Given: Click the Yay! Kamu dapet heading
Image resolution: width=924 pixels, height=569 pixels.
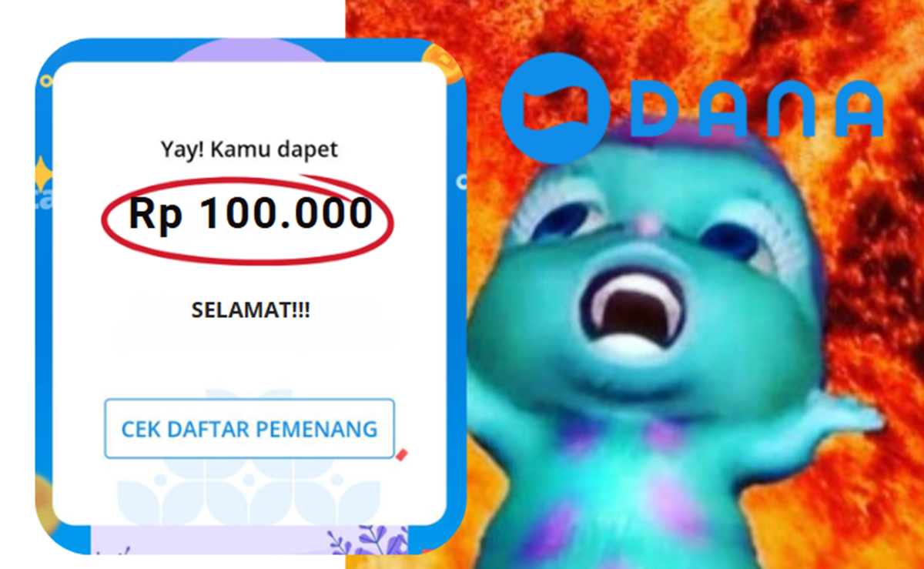Looking at the screenshot, I should coord(249,149).
